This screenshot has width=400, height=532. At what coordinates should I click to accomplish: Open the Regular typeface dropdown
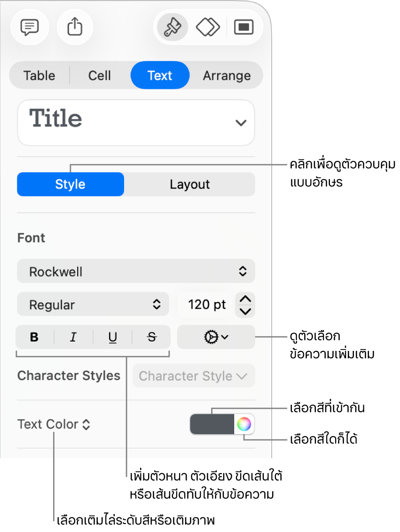pyautogui.click(x=93, y=305)
